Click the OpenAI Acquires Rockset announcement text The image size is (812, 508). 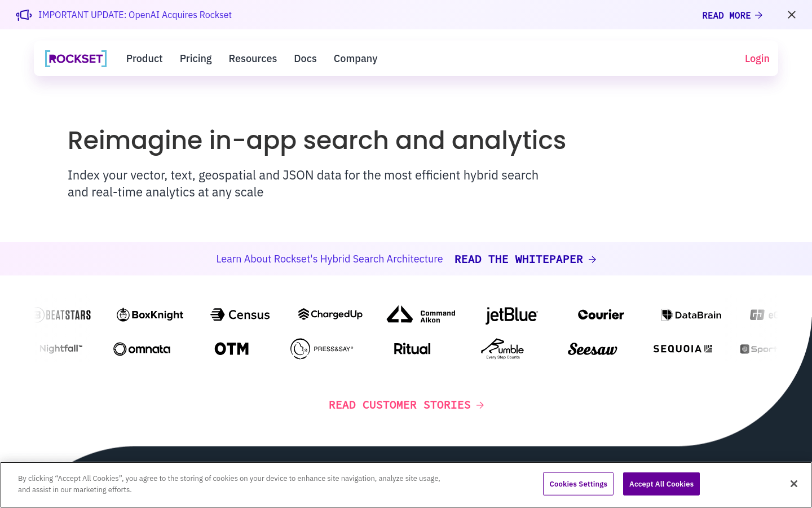(x=135, y=15)
